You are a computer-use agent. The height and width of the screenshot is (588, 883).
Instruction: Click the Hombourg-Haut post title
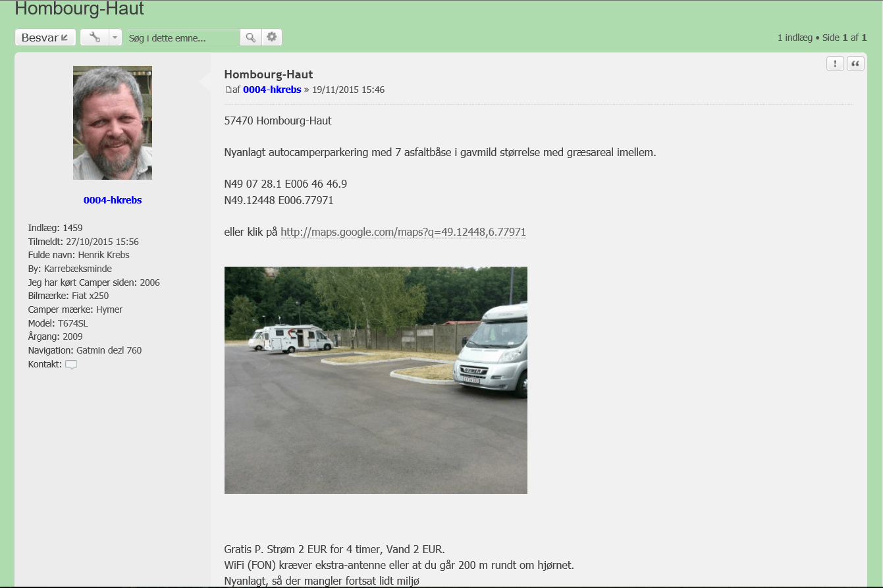click(x=269, y=74)
